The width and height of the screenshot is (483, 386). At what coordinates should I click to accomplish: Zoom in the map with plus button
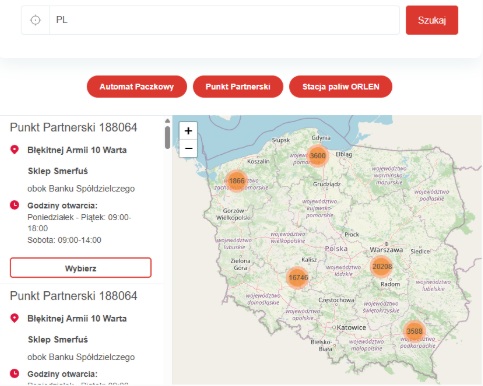coord(188,131)
